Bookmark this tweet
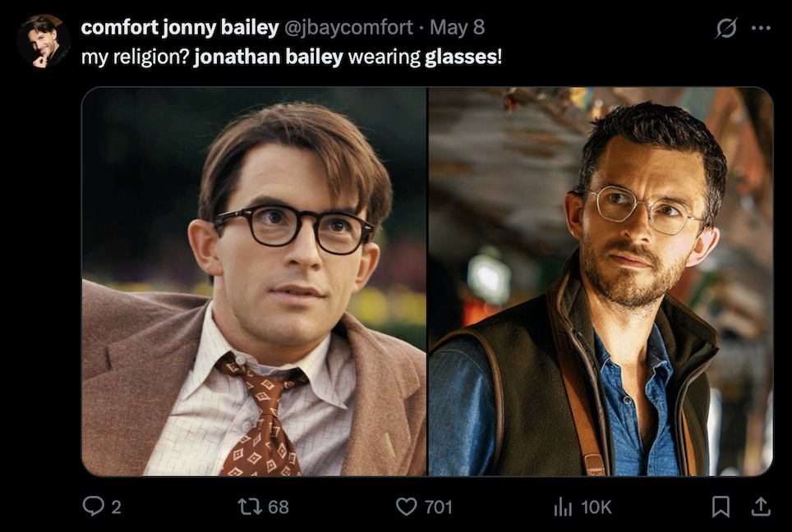Screen dimensions: 792x532 click(x=721, y=507)
